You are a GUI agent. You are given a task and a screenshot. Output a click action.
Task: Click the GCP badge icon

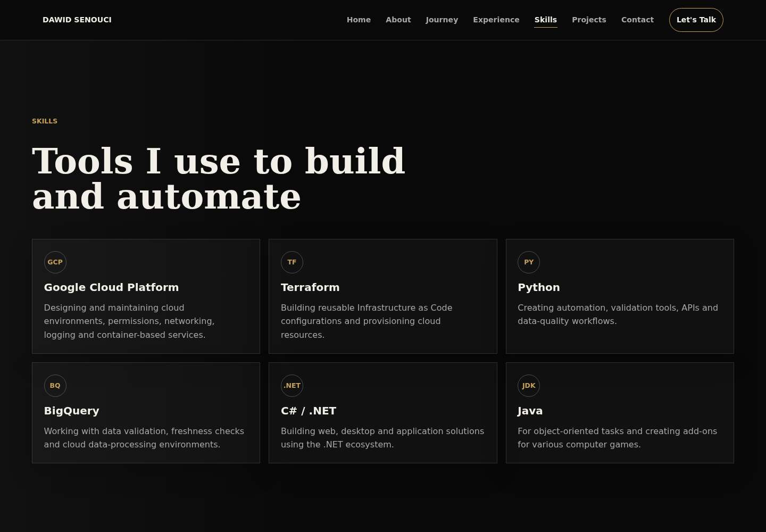point(55,262)
